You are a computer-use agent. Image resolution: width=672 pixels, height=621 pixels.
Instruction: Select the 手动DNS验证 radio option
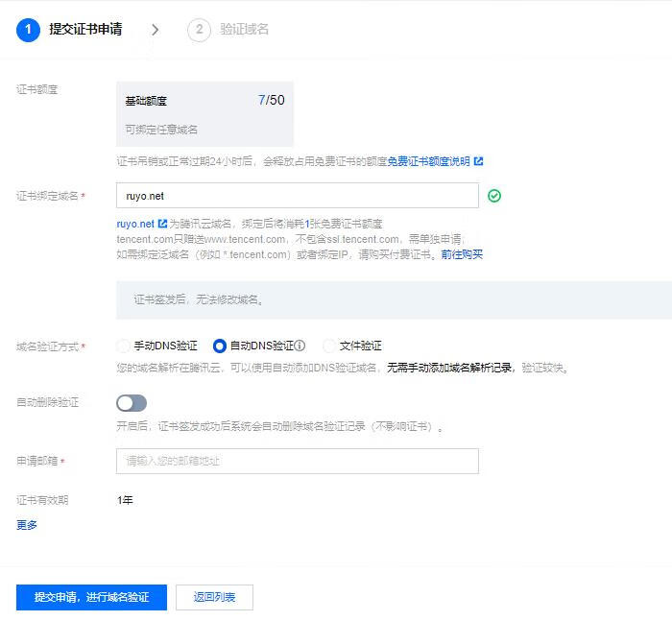(123, 346)
